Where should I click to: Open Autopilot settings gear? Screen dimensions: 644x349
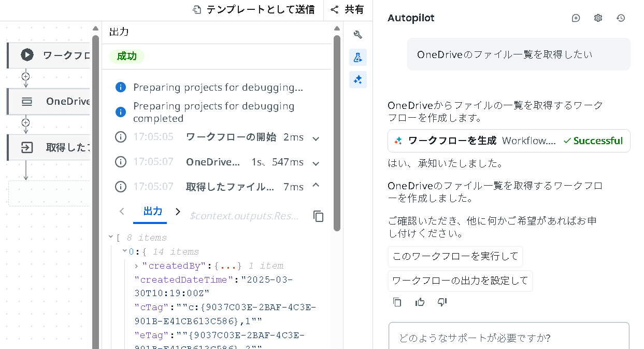(598, 18)
